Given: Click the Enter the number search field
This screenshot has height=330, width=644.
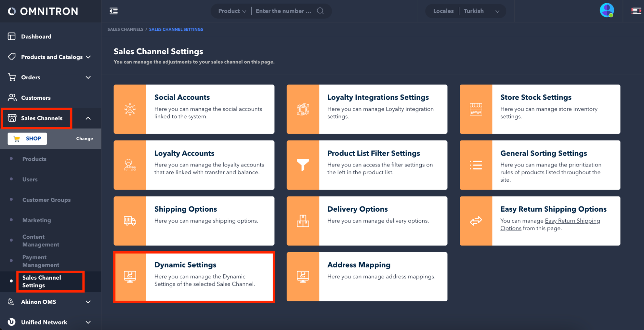Looking at the screenshot, I should coord(283,11).
